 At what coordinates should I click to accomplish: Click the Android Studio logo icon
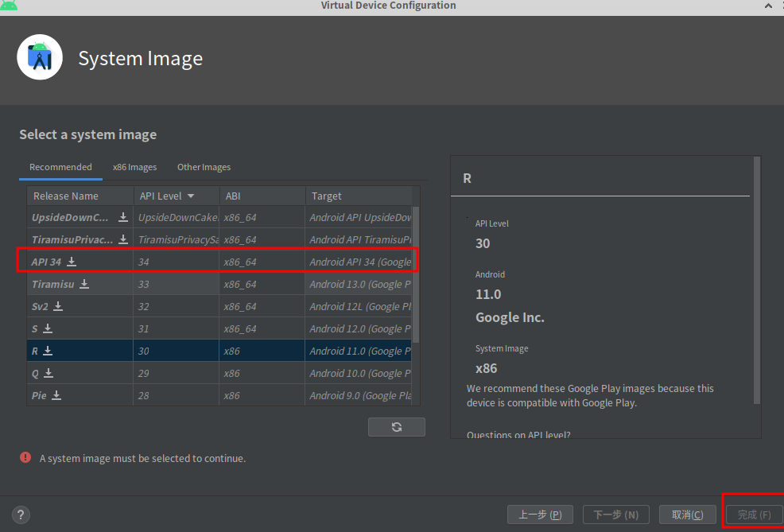pyautogui.click(x=40, y=57)
